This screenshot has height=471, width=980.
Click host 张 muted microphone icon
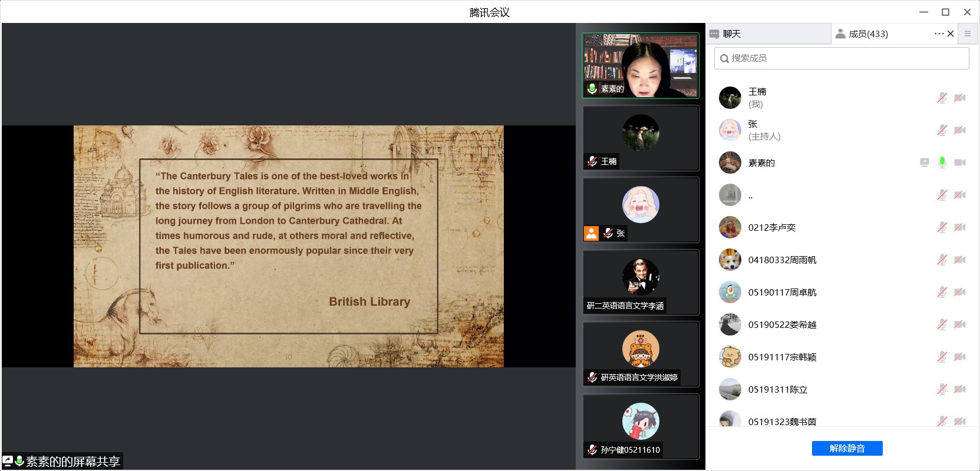tap(942, 130)
